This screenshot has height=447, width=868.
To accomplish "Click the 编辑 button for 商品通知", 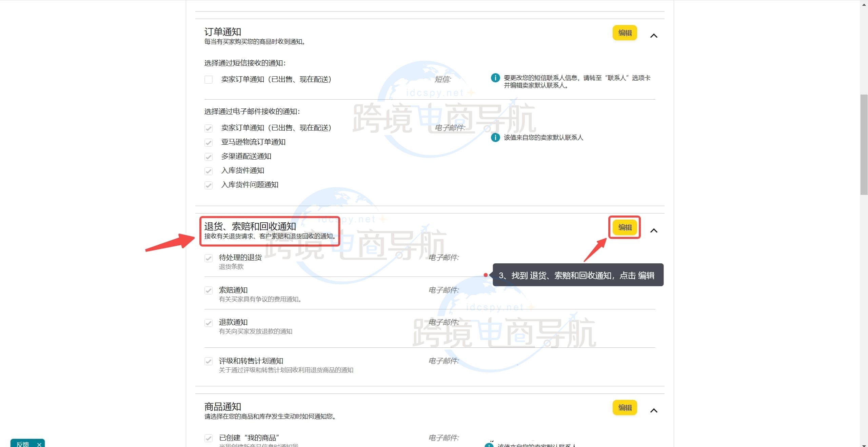I will 625,408.
